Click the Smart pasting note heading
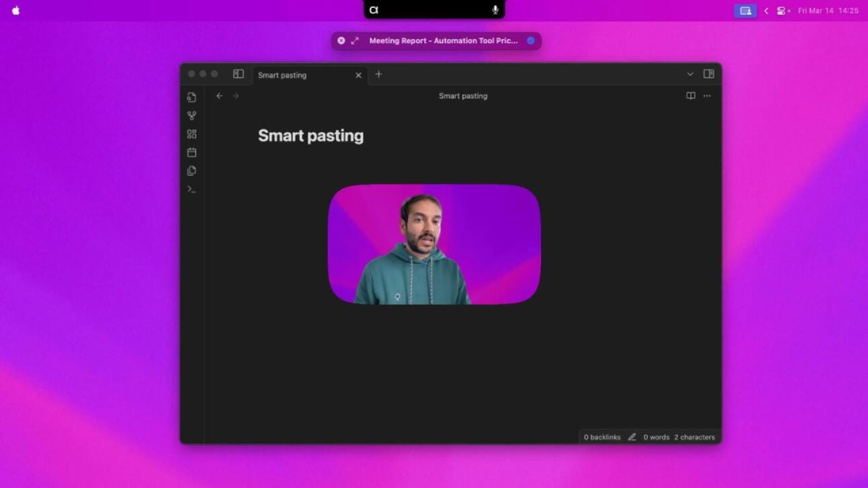 pyautogui.click(x=310, y=136)
